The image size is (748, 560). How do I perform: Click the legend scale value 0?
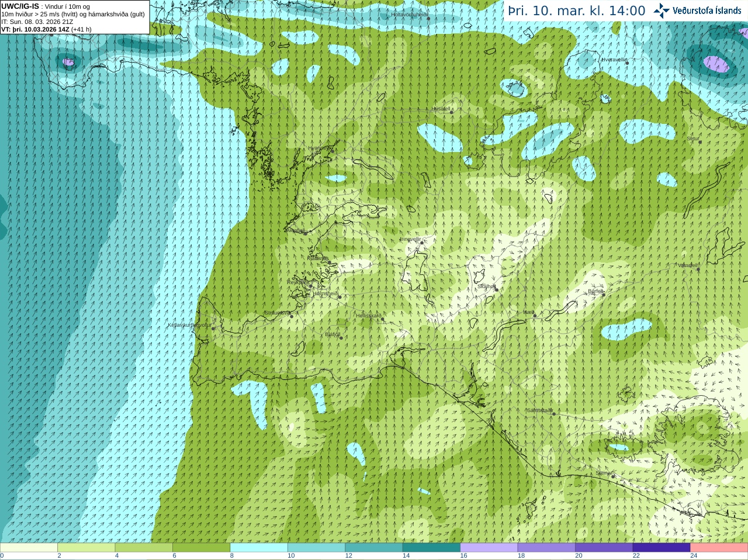(x=2, y=556)
